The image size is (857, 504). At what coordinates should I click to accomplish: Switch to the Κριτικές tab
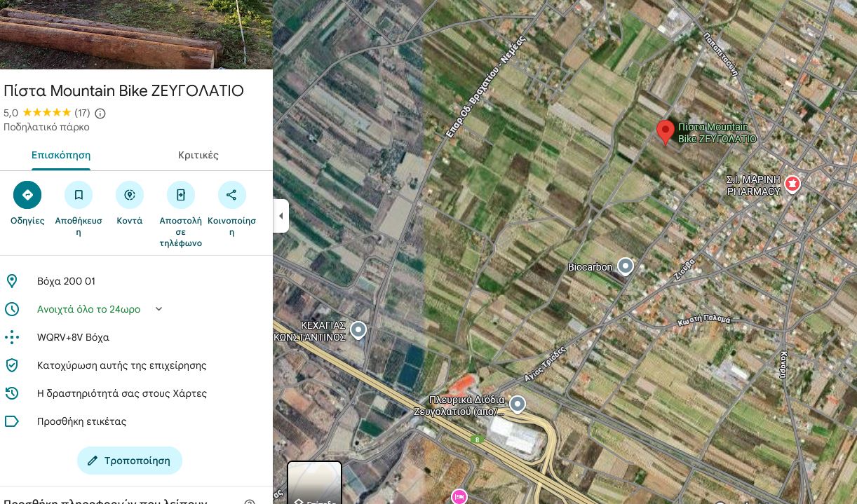point(198,155)
